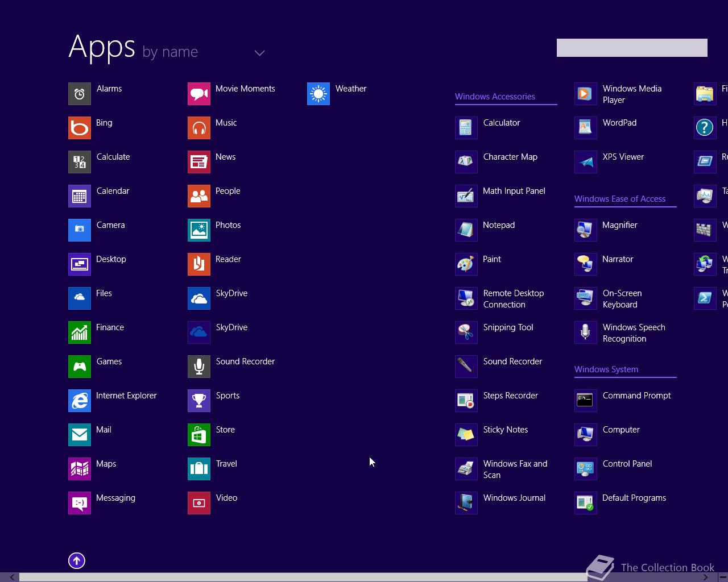Viewport: 728px width, 582px height.
Task: Launch the Camera app icon
Action: (80, 230)
